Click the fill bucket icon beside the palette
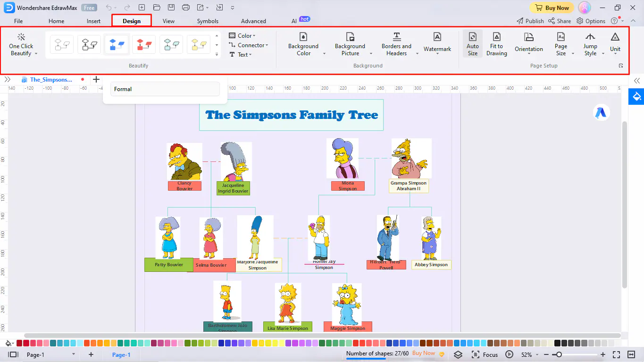The image size is (644, 362). [x=8, y=343]
